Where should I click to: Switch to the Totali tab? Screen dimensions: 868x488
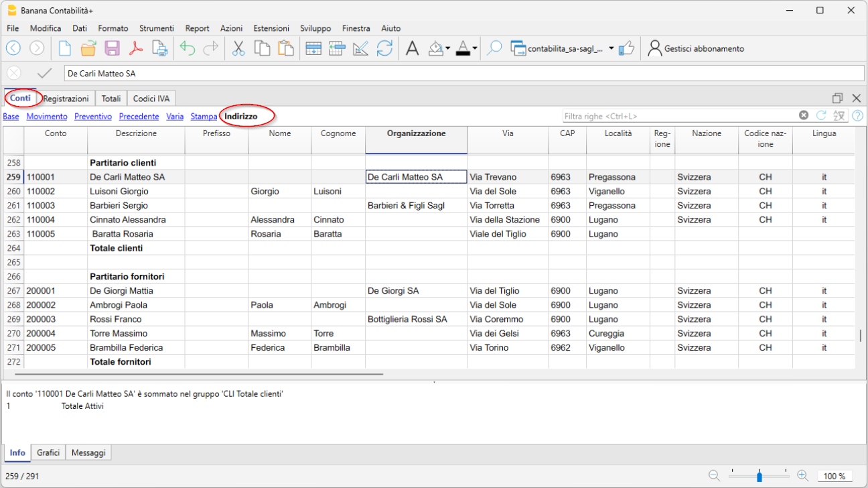(x=111, y=99)
